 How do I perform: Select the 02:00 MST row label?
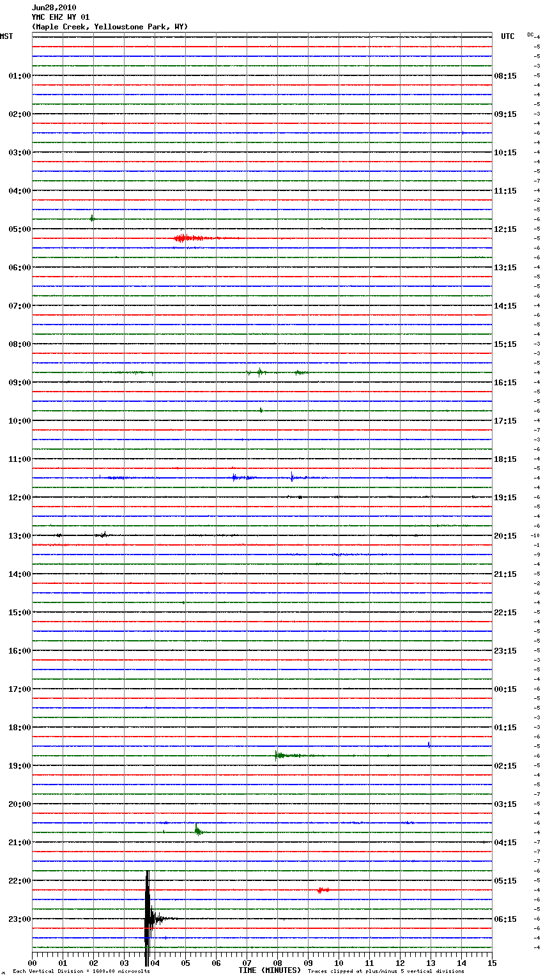(20, 114)
